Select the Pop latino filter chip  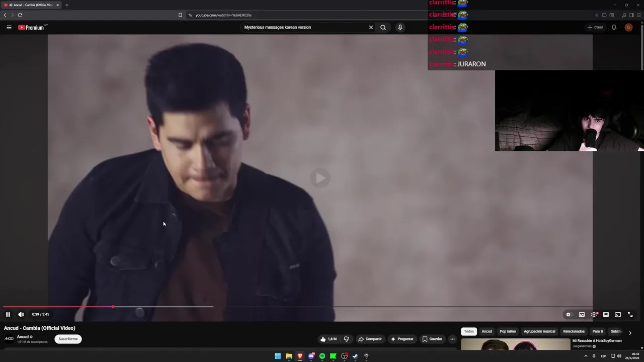point(508,331)
